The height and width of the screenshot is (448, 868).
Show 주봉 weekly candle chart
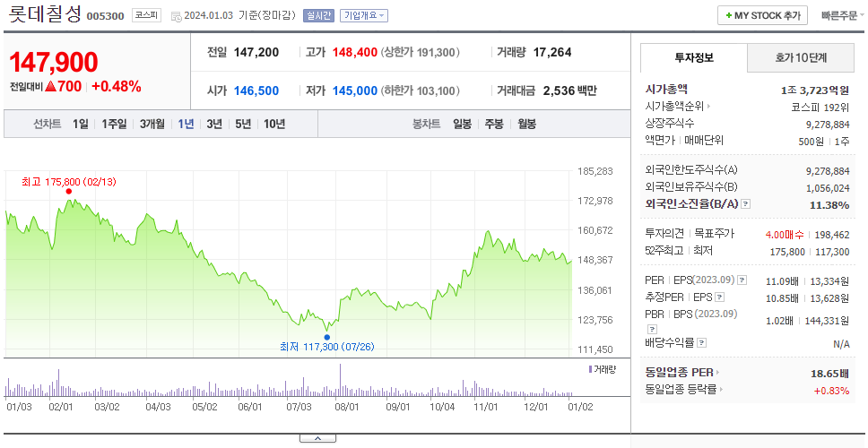494,124
